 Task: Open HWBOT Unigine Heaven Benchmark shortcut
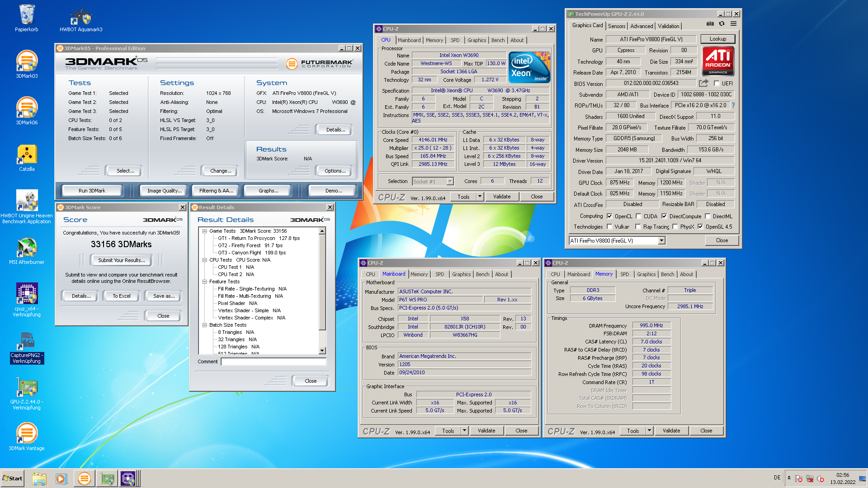[x=27, y=206]
